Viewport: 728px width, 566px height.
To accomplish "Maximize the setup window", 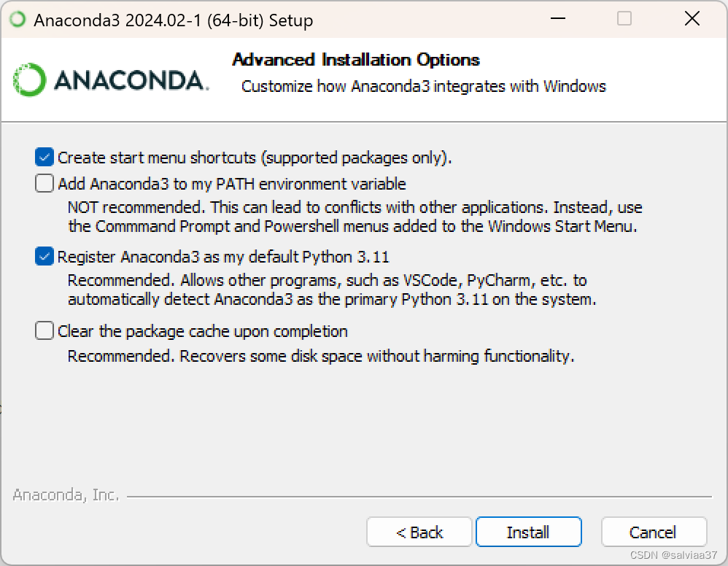I will click(x=624, y=19).
